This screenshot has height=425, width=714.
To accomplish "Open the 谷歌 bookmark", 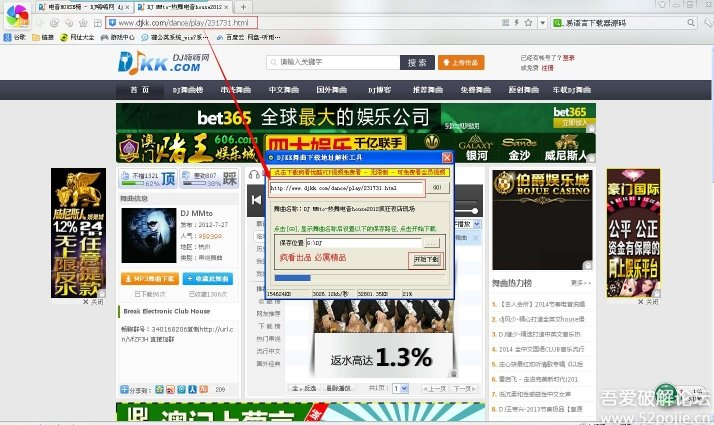I will [15, 37].
